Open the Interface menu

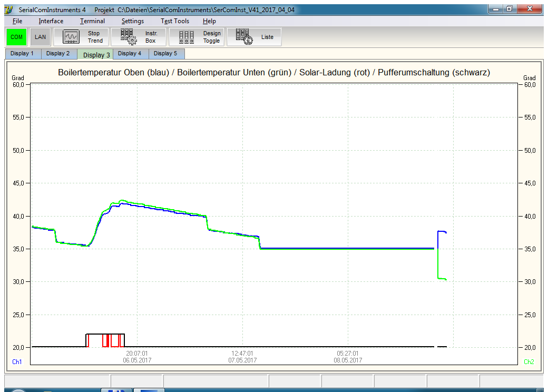51,21
